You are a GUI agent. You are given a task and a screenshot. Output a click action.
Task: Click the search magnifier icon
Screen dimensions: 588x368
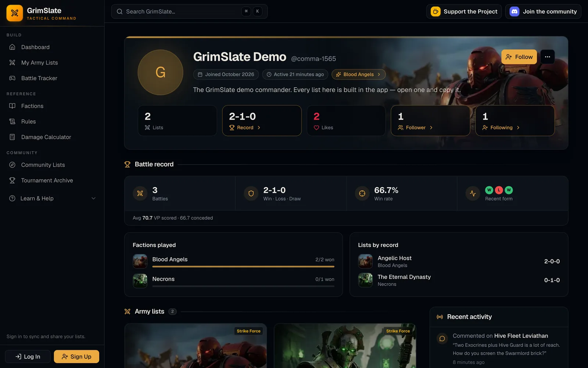click(119, 11)
